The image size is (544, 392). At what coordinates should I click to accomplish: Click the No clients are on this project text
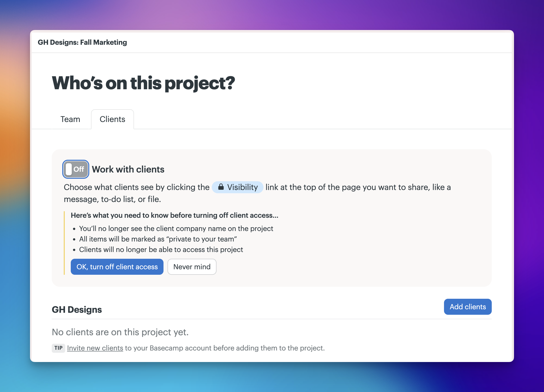click(x=120, y=332)
